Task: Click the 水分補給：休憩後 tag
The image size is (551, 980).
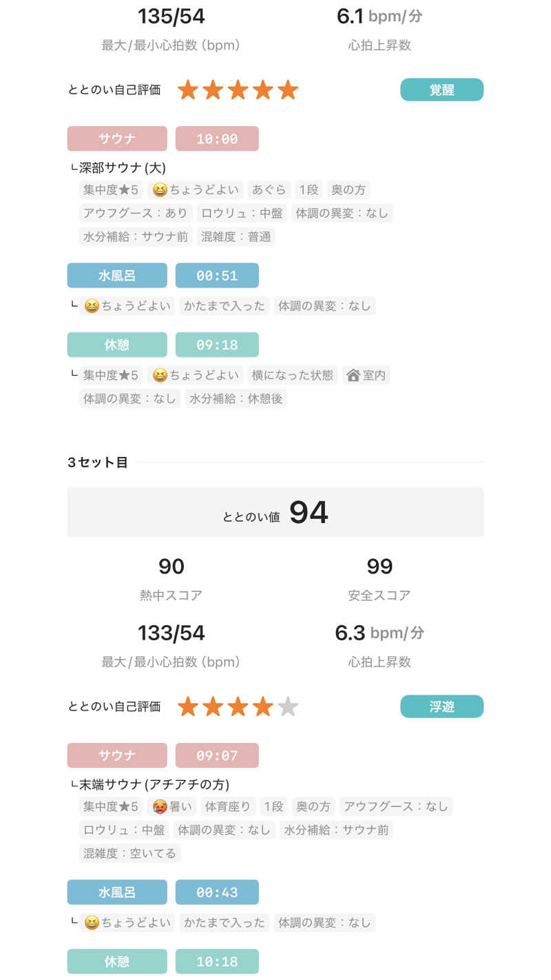Action: 236,398
